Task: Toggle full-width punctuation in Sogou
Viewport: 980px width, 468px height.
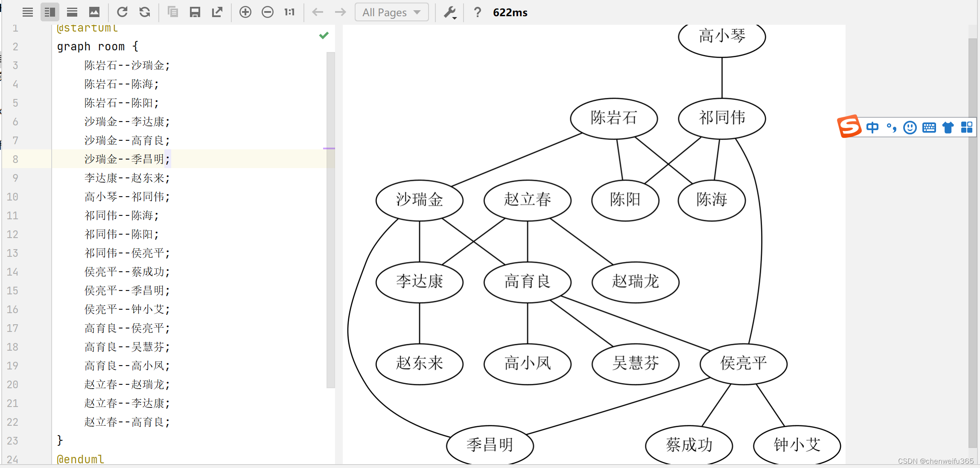Action: (x=891, y=127)
